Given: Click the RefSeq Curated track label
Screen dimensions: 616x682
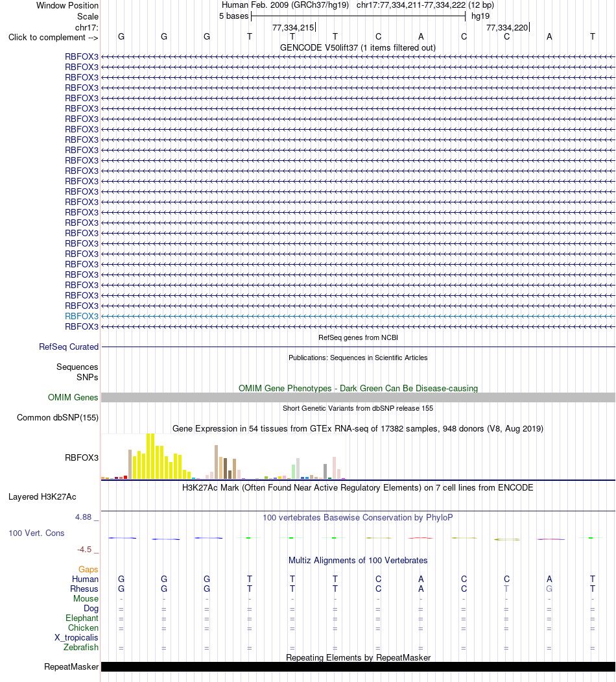Looking at the screenshot, I should 69,347.
